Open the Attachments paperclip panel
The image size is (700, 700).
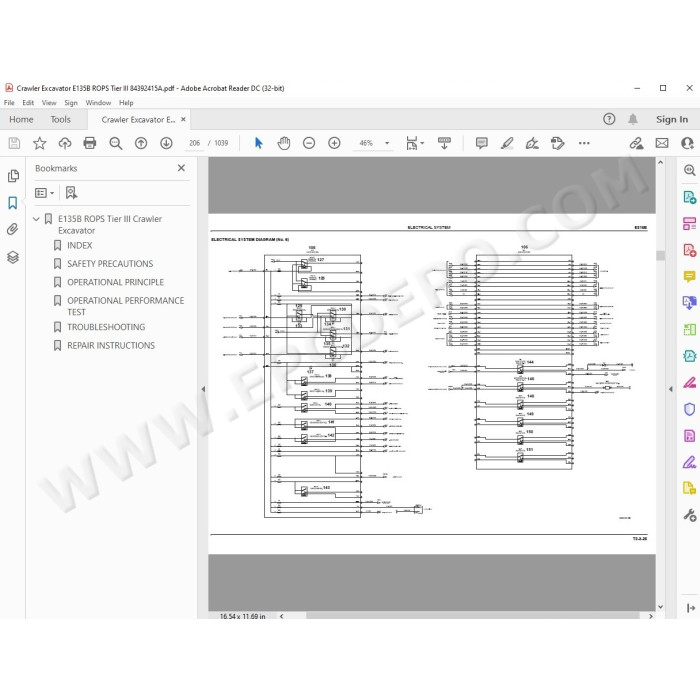click(x=12, y=229)
